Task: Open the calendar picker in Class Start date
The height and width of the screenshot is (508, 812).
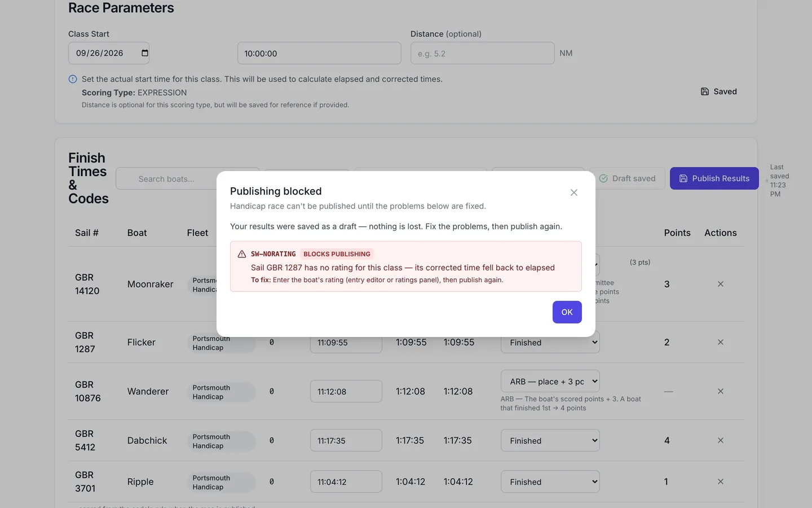Action: (145, 53)
